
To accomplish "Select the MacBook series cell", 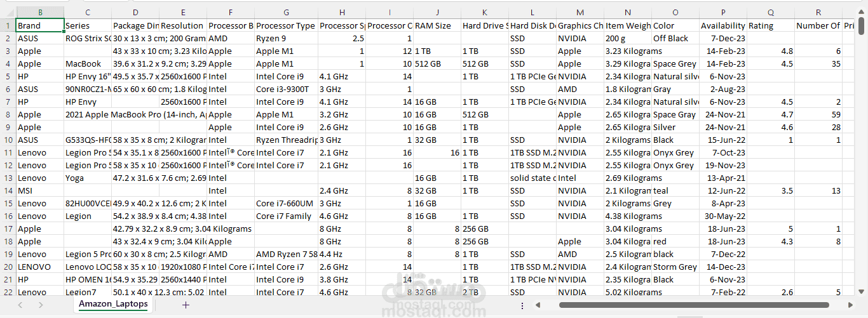I will point(88,64).
